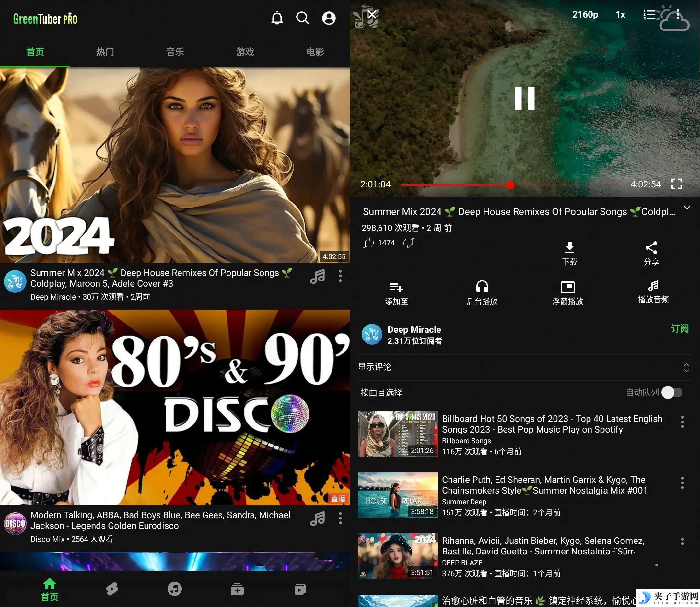The width and height of the screenshot is (700, 607).
Task: Select the Summer Deep channel name
Action: (464, 502)
